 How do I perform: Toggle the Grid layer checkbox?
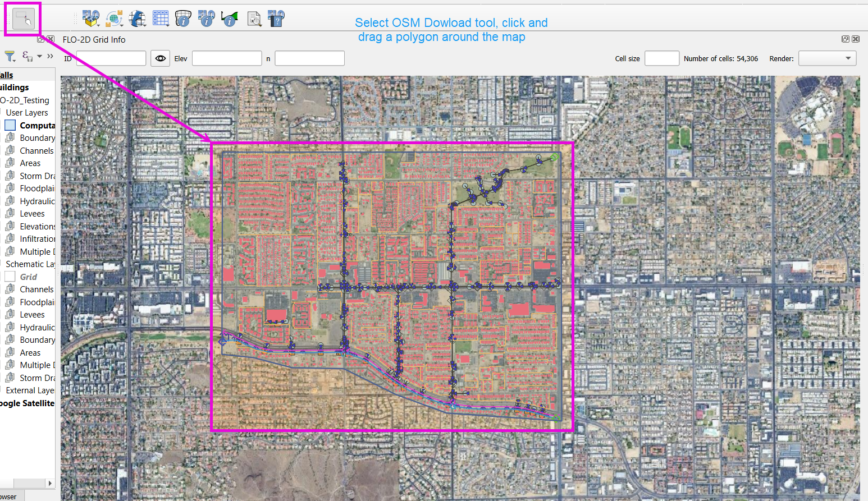[10, 277]
